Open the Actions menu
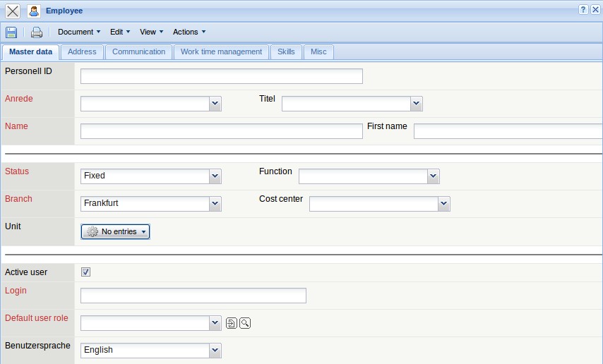Viewport: 603px width, 364px height. [189, 32]
